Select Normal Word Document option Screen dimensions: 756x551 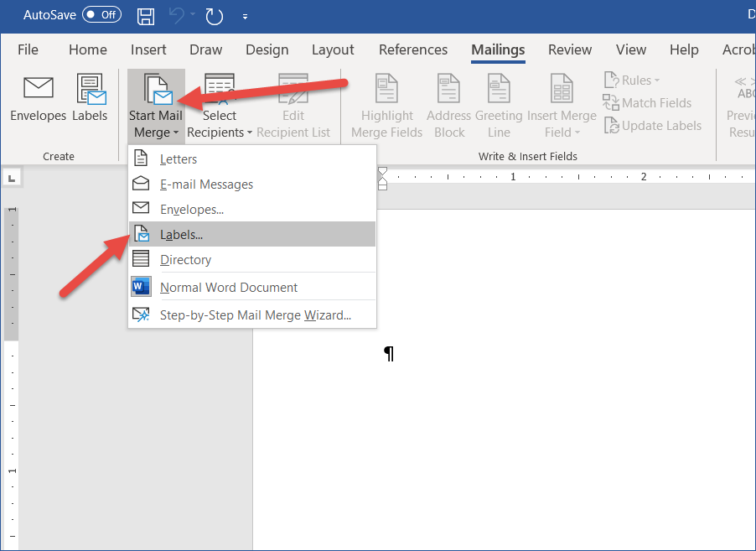252,287
